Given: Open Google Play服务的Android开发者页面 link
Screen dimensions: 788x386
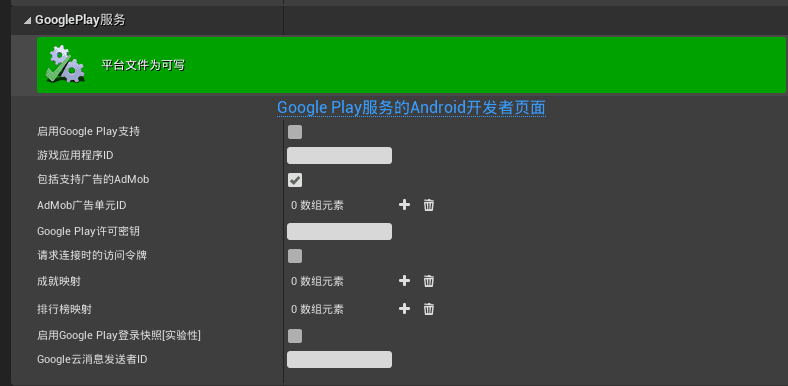Looking at the screenshot, I should click(411, 107).
